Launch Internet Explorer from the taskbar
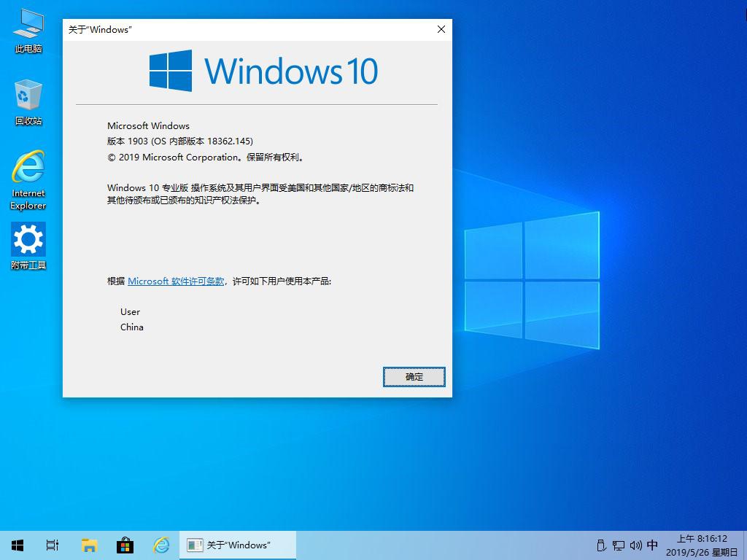747x560 pixels. [161, 545]
